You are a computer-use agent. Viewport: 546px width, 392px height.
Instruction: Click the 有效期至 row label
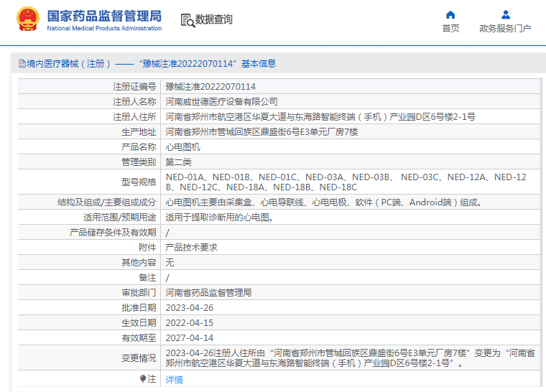pos(139,338)
